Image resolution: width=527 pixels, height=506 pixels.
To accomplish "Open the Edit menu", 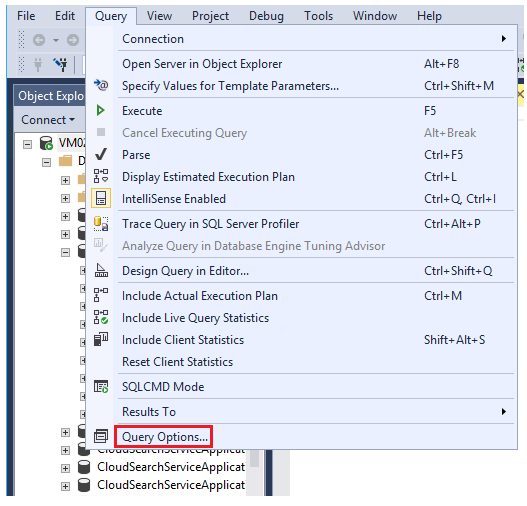I will (x=65, y=16).
